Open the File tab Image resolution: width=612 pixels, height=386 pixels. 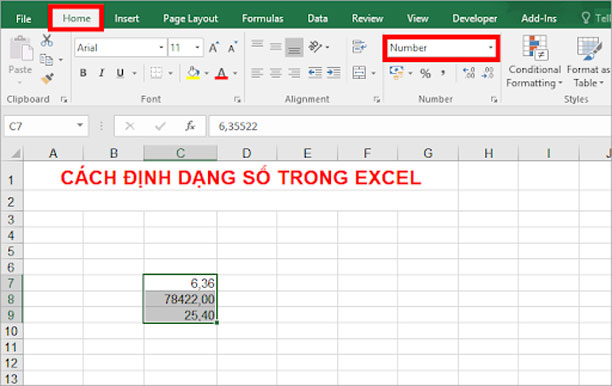(x=23, y=18)
